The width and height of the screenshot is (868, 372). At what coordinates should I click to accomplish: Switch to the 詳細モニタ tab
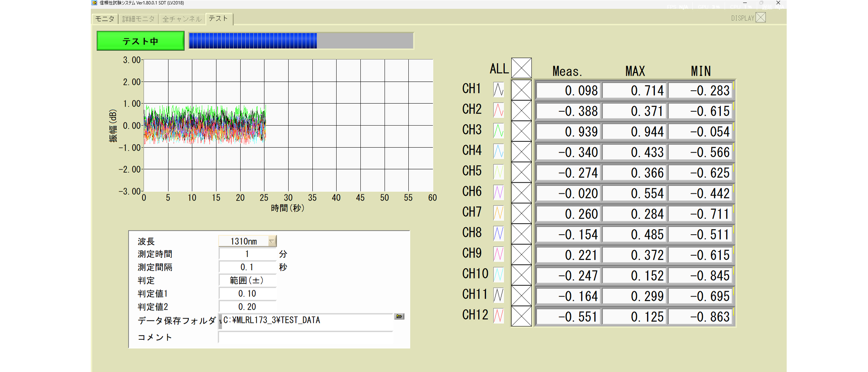[138, 19]
